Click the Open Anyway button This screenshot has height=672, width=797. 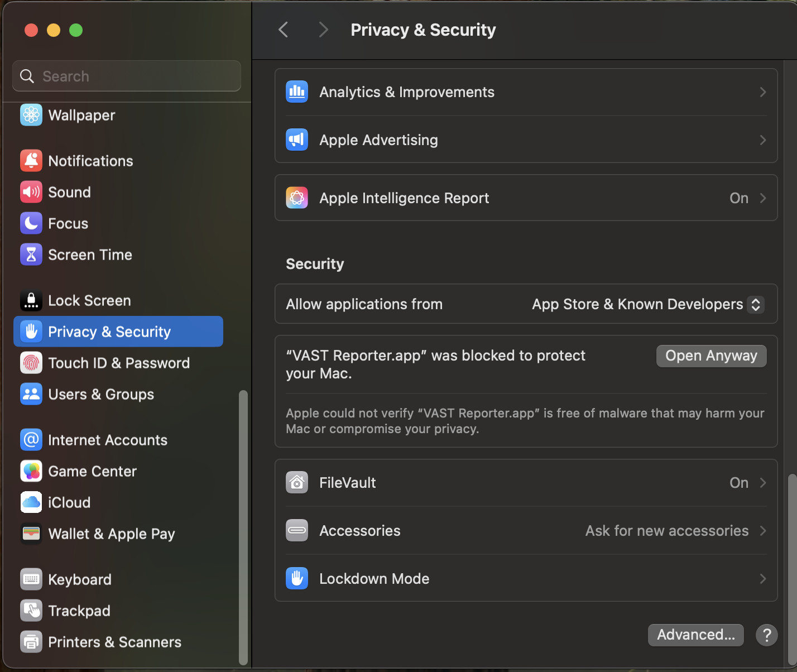[711, 356]
